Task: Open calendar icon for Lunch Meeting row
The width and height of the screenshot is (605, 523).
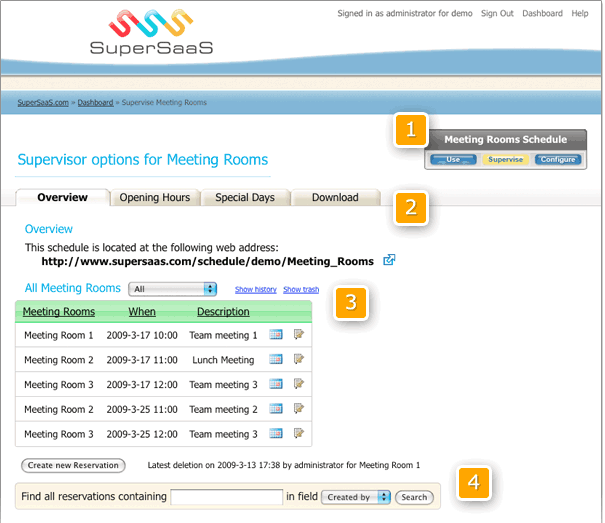Action: 275,359
